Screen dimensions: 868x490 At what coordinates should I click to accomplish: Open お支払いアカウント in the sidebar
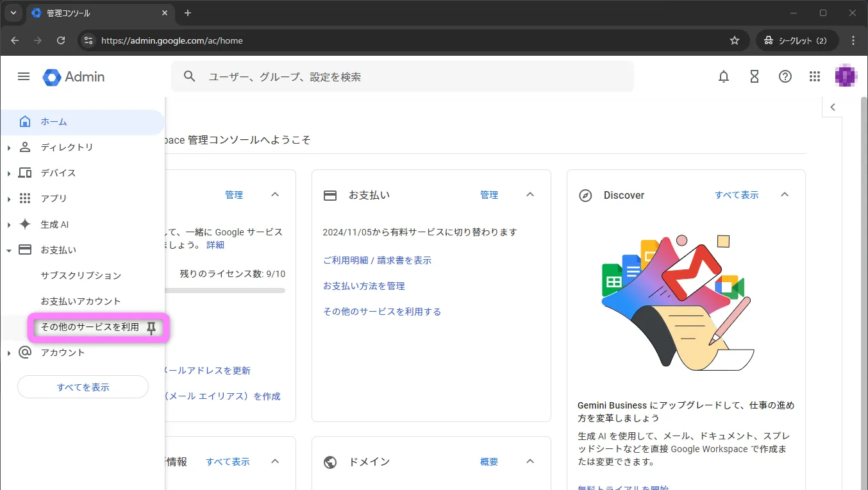pyautogui.click(x=81, y=301)
